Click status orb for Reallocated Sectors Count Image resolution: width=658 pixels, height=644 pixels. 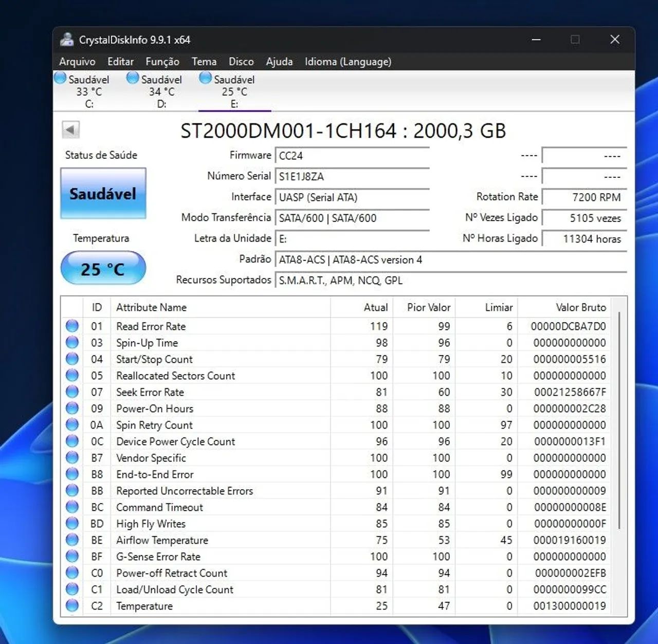pyautogui.click(x=72, y=375)
